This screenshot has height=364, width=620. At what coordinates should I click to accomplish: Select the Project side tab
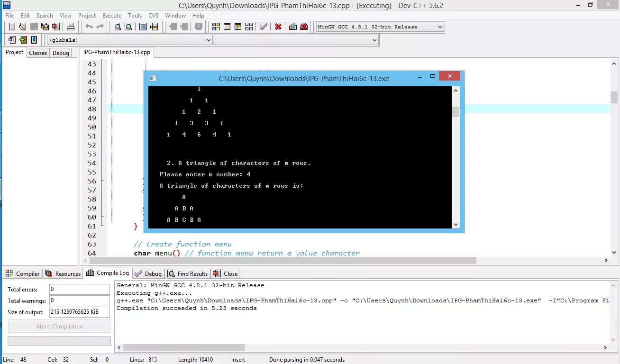point(14,52)
